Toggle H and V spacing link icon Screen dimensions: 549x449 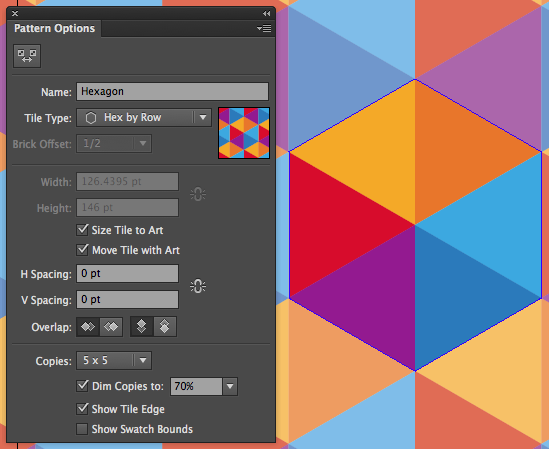[x=198, y=286]
